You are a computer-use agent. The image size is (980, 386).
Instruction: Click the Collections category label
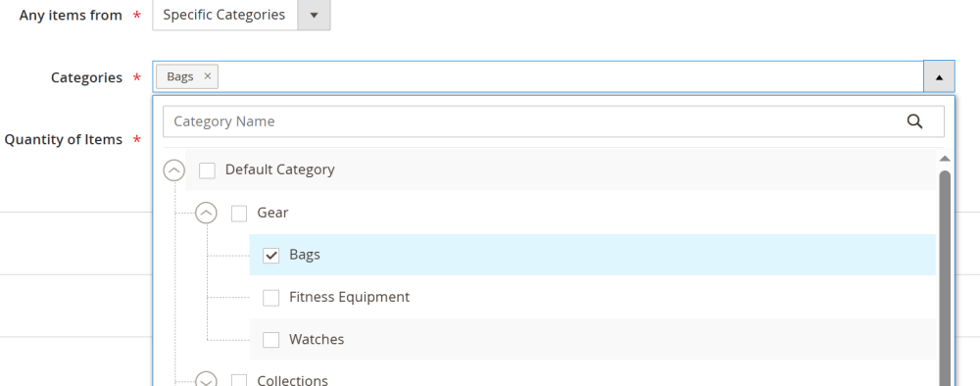(x=292, y=380)
